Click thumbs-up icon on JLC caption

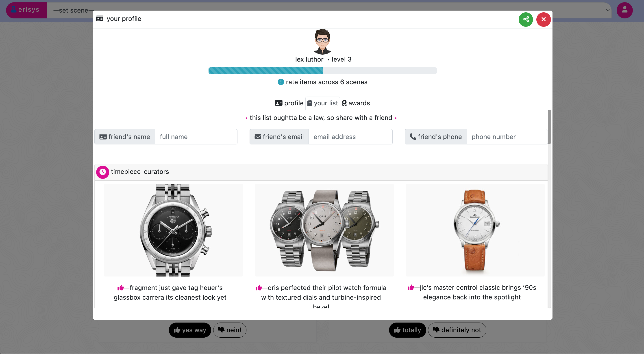click(411, 288)
